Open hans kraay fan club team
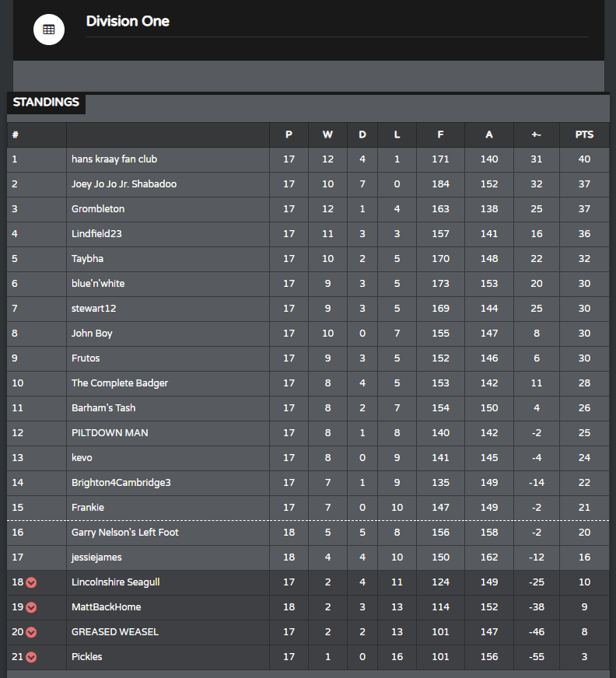This screenshot has width=616, height=678. point(114,159)
